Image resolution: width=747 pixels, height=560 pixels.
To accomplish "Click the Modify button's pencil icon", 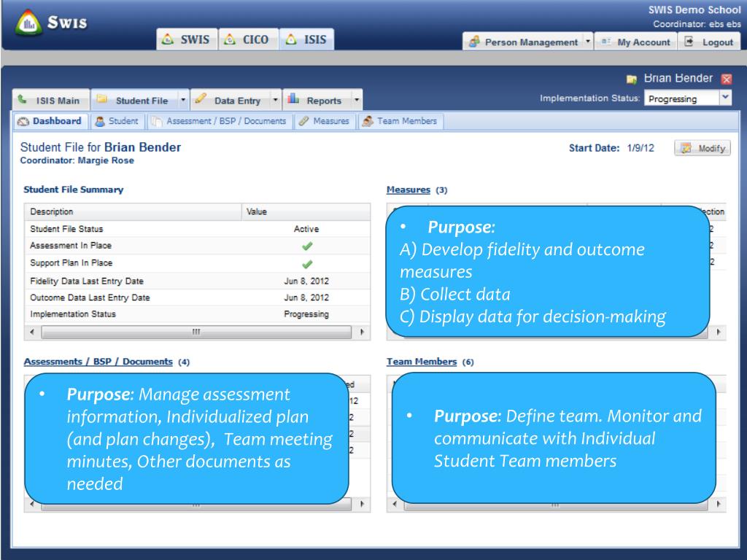I will [686, 148].
